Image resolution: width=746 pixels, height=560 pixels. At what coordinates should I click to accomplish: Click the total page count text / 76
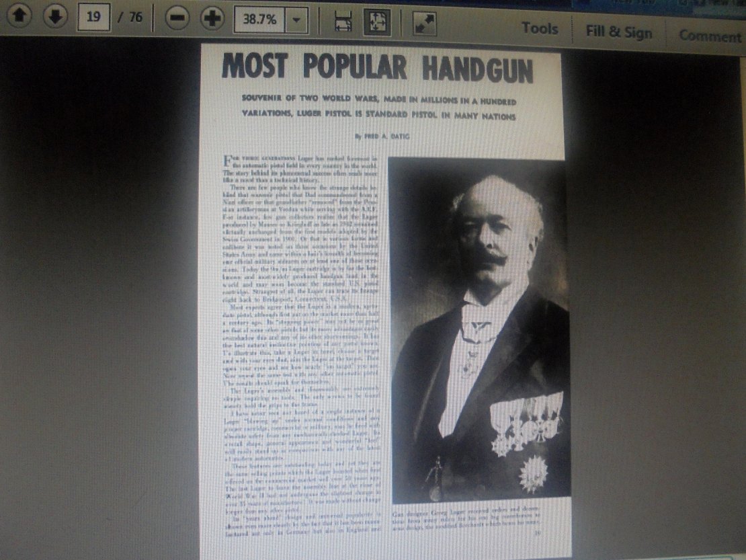click(x=130, y=17)
